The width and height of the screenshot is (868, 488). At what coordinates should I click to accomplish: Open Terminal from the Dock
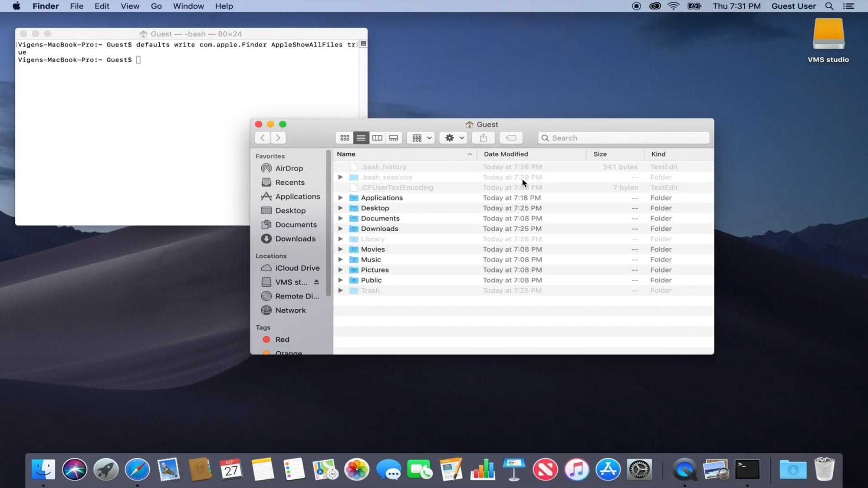point(747,469)
